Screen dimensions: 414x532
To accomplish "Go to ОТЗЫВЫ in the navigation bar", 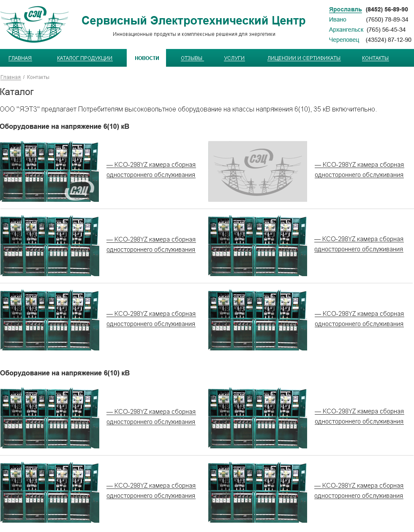I will point(192,58).
